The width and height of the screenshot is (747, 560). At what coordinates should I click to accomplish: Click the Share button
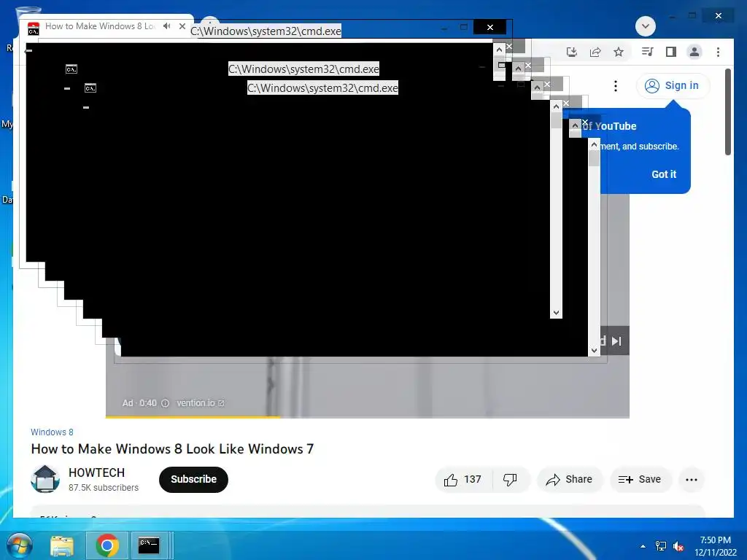[570, 480]
